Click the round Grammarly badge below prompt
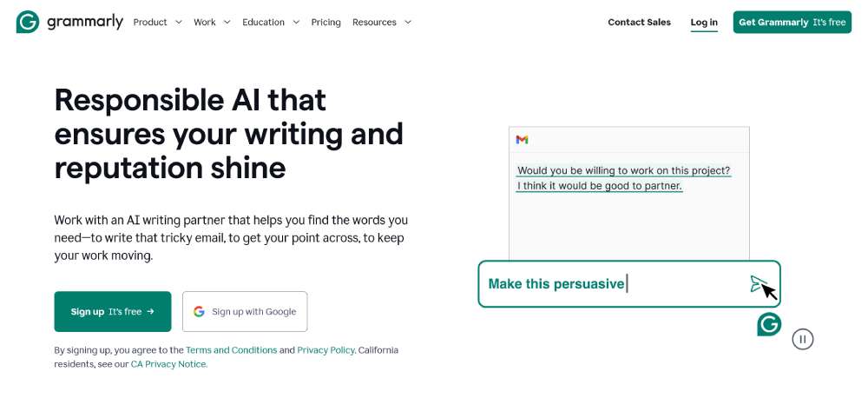This screenshot has width=868, height=398. (x=769, y=324)
